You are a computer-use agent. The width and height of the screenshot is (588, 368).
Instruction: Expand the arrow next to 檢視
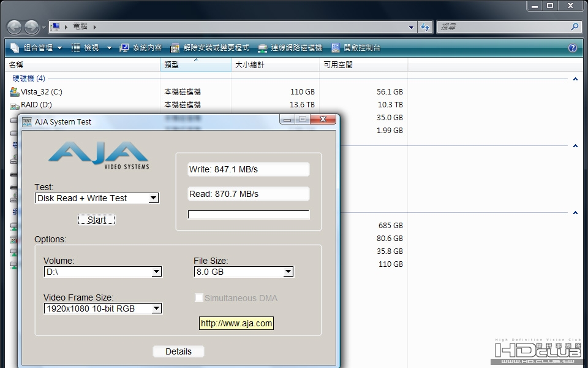(x=109, y=48)
